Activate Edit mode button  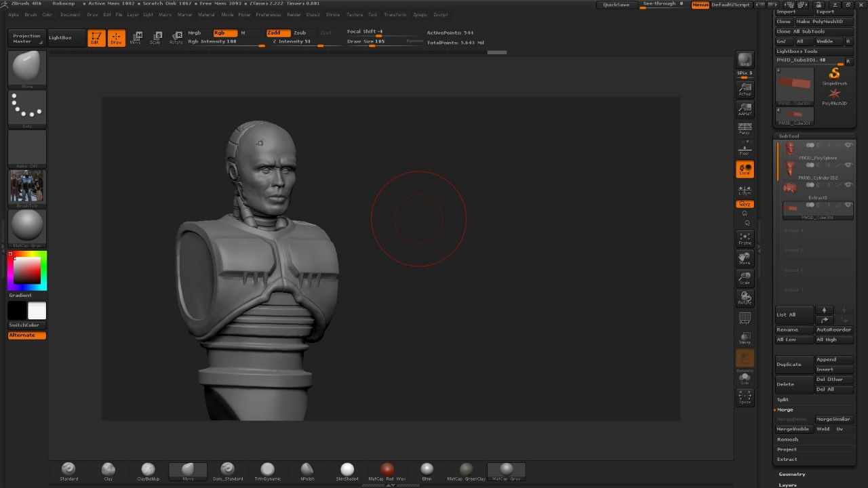coord(96,38)
